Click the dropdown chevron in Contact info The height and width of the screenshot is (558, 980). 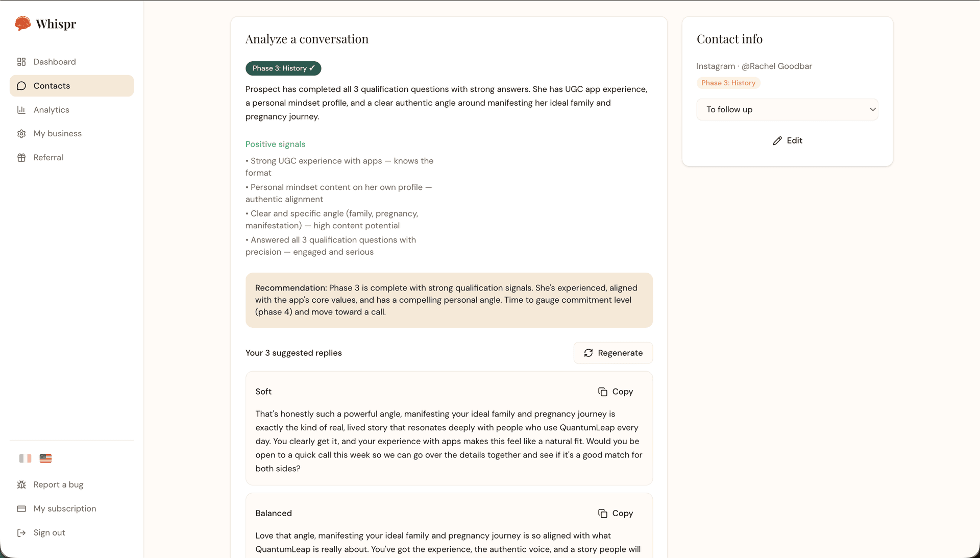[872, 109]
